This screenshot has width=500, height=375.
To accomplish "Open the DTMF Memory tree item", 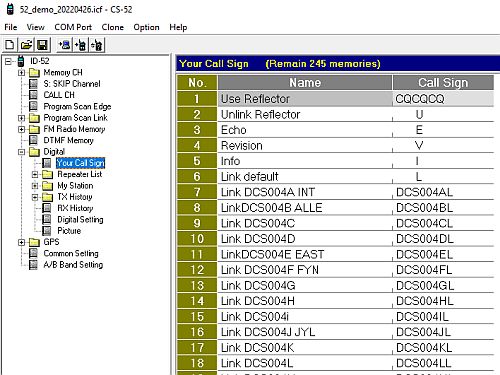I will (x=68, y=140).
